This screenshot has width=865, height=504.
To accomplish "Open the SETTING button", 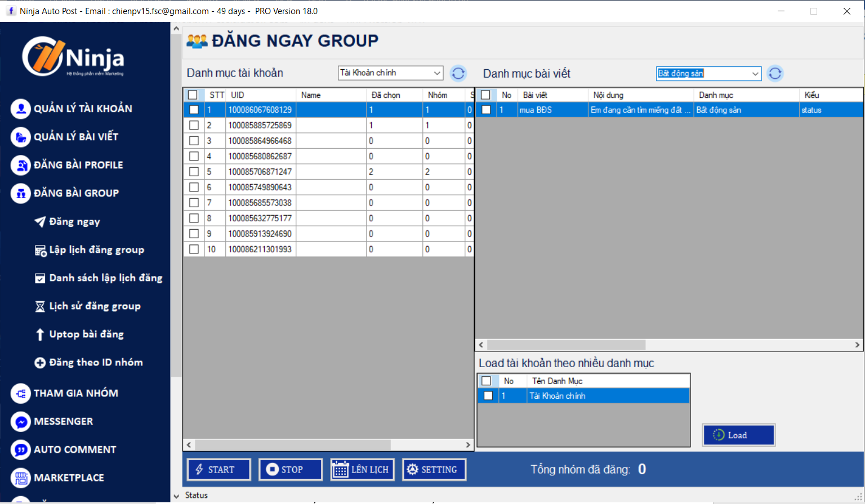I will (x=434, y=470).
